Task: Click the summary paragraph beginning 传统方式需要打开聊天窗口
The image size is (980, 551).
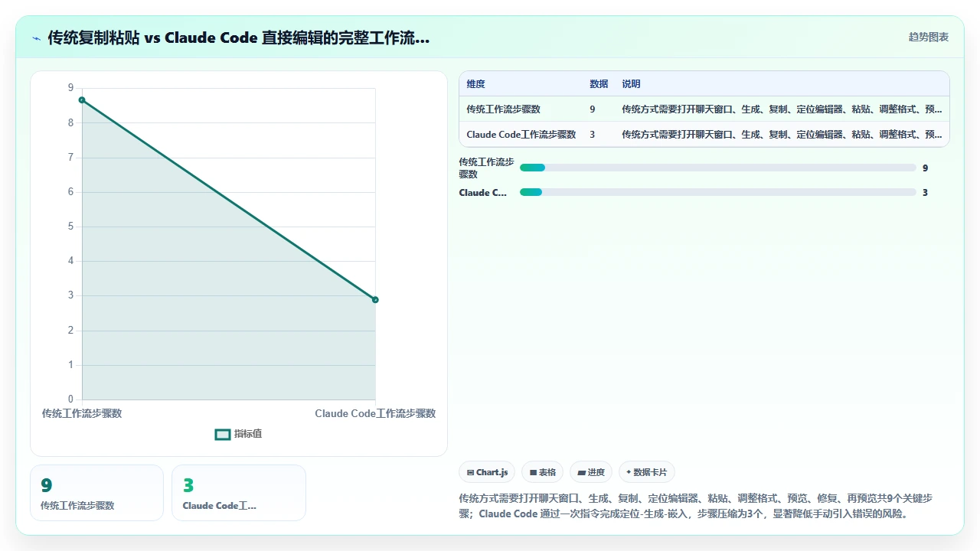Action: [x=696, y=506]
